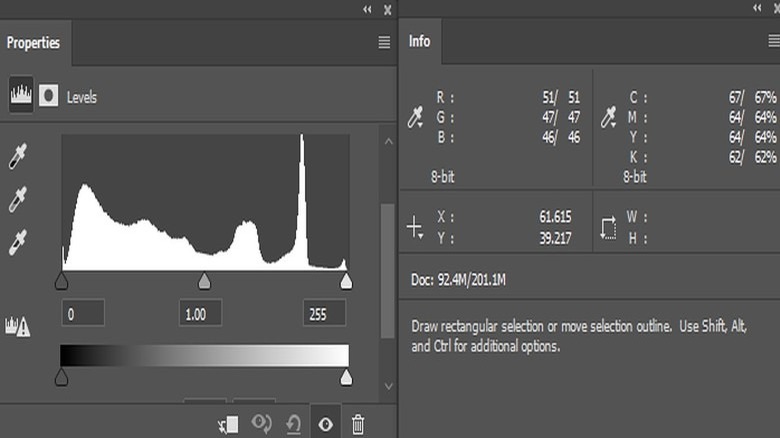Click the histogram warning recalculate icon
Viewport: 780px width, 438px height.
[x=17, y=326]
